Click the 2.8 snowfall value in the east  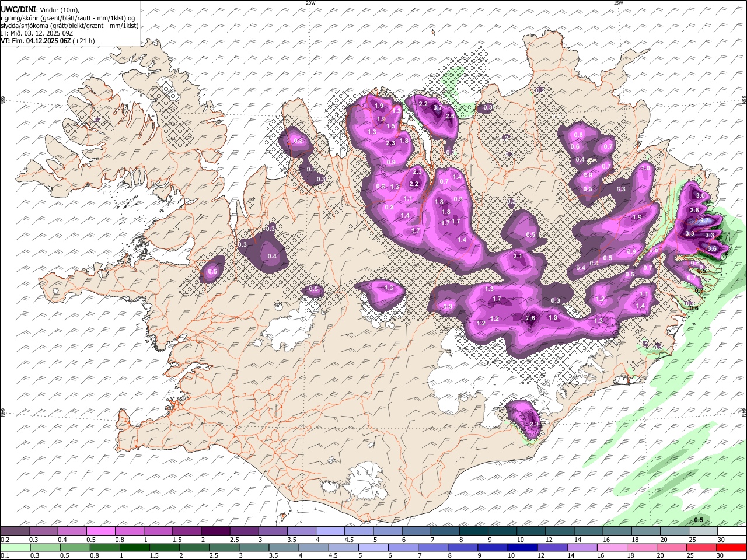coord(694,210)
